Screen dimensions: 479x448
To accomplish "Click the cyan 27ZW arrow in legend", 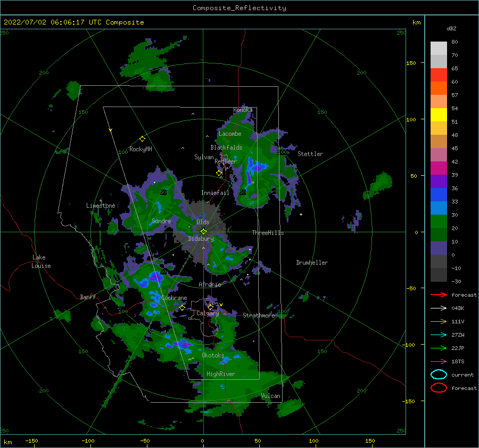I will click(x=439, y=335).
